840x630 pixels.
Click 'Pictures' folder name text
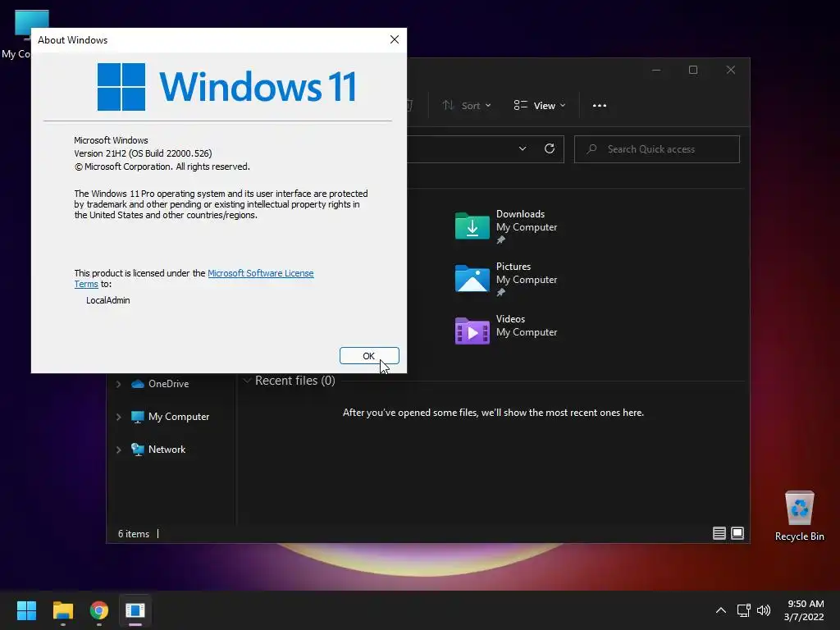pos(514,267)
